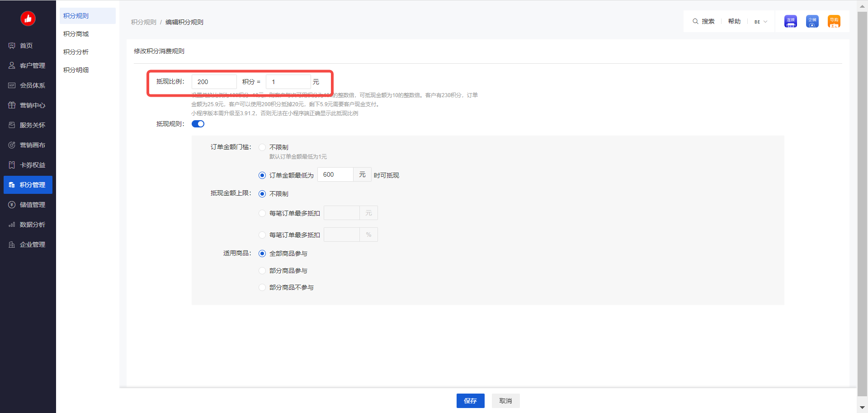868x413 pixels.
Task: Select 每笔订单最多抵扣 元 radio option
Action: [262, 213]
